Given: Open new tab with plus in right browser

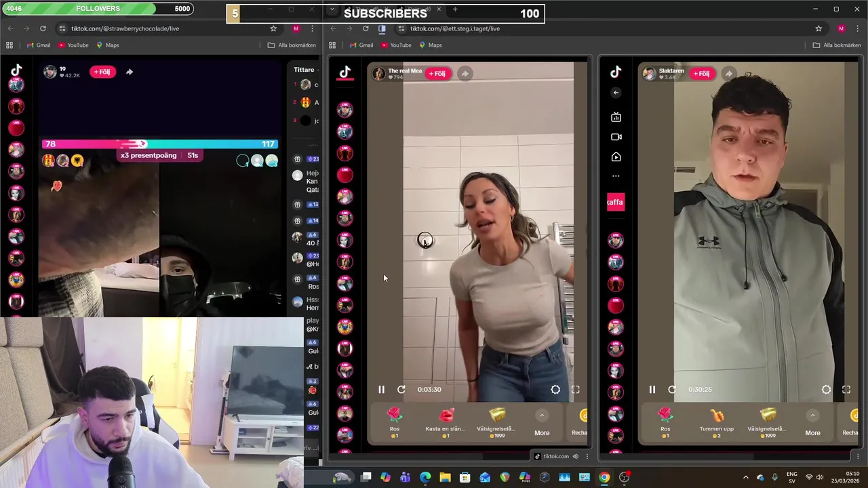Looking at the screenshot, I should [455, 9].
